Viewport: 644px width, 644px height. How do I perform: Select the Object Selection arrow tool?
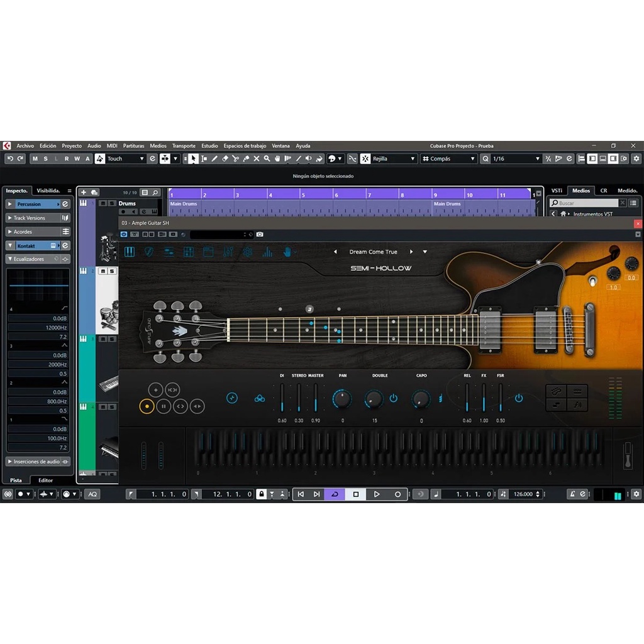click(x=193, y=158)
